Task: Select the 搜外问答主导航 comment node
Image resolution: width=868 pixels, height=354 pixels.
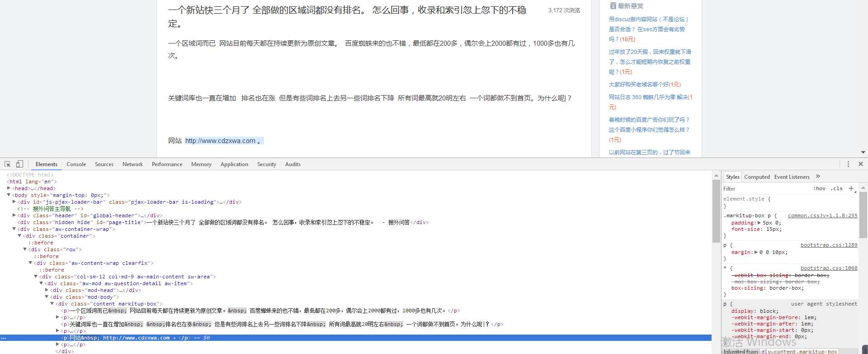Action: [x=50, y=209]
